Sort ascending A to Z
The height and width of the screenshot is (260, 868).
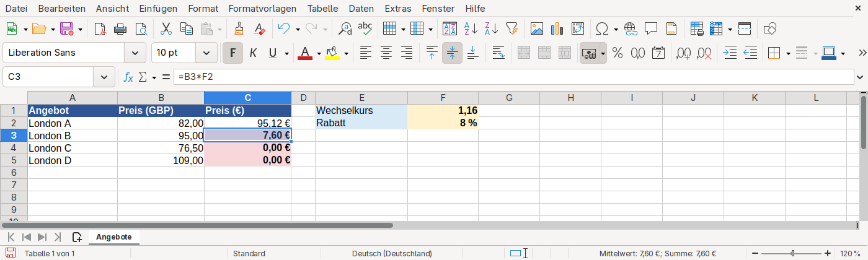pos(471,28)
